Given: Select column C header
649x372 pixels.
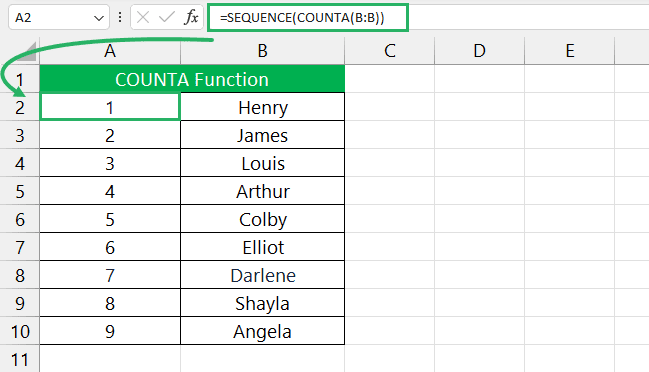Looking at the screenshot, I should (389, 51).
